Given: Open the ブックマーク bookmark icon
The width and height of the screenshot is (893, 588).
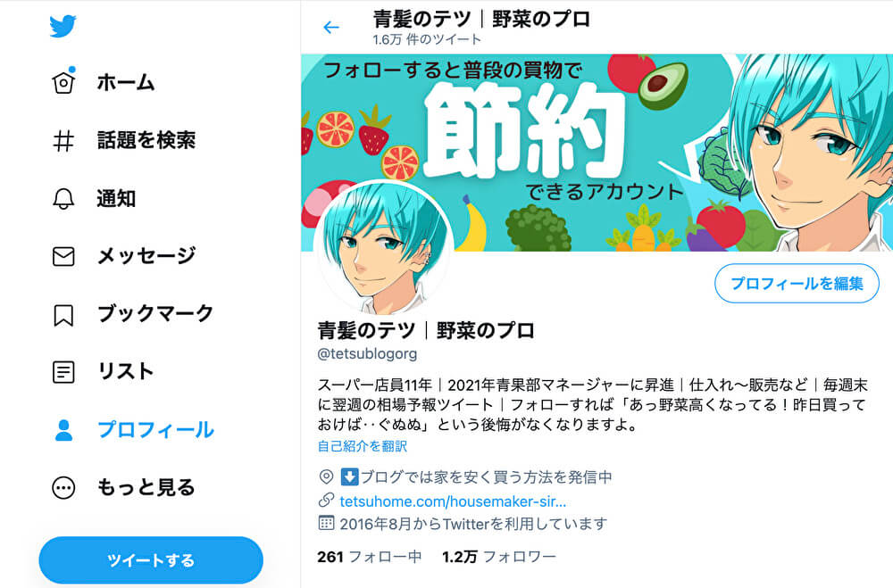Looking at the screenshot, I should pos(63,315).
